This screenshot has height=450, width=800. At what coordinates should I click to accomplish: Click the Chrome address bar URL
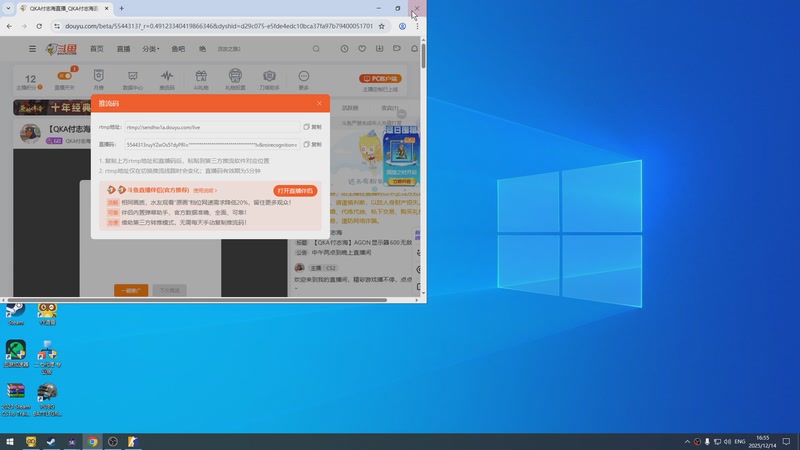pyautogui.click(x=218, y=26)
